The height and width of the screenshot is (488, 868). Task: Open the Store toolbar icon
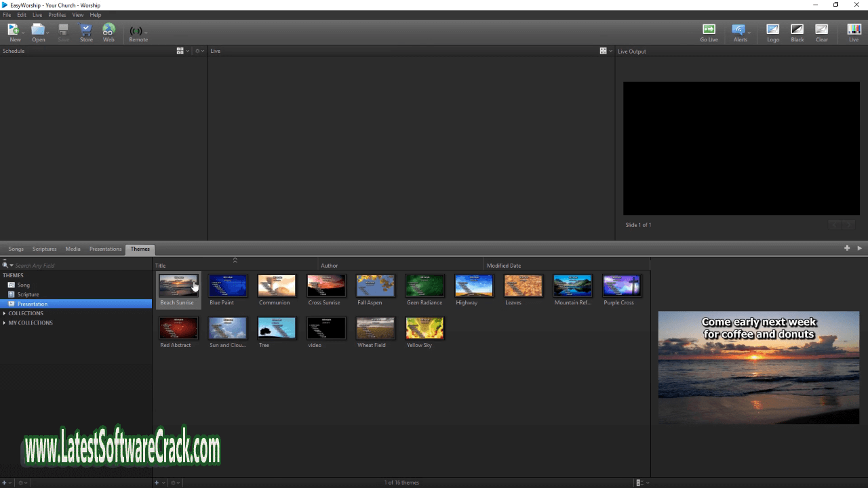(86, 31)
